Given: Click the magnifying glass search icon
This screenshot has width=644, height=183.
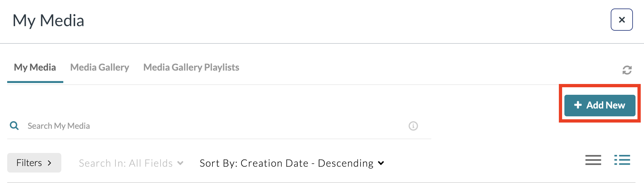Looking at the screenshot, I should 14,125.
